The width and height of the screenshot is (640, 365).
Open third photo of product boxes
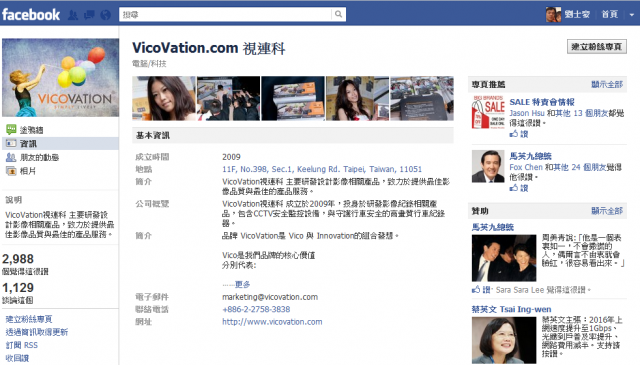(293, 98)
